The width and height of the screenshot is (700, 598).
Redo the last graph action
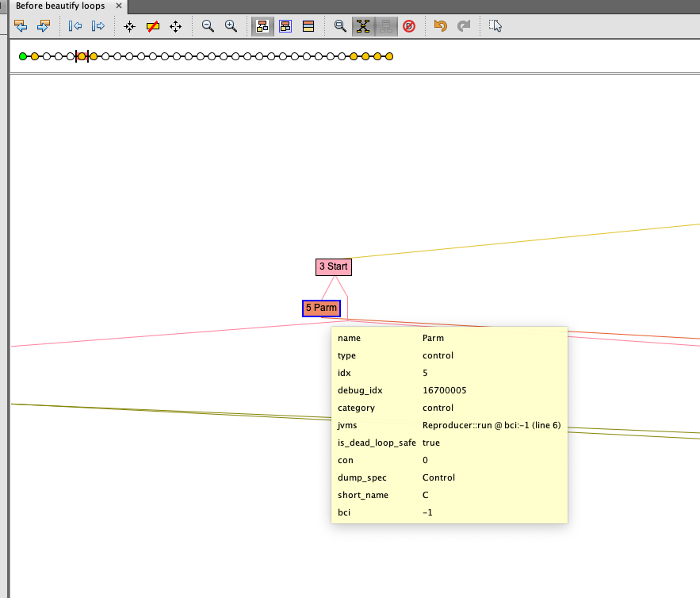coord(464,26)
